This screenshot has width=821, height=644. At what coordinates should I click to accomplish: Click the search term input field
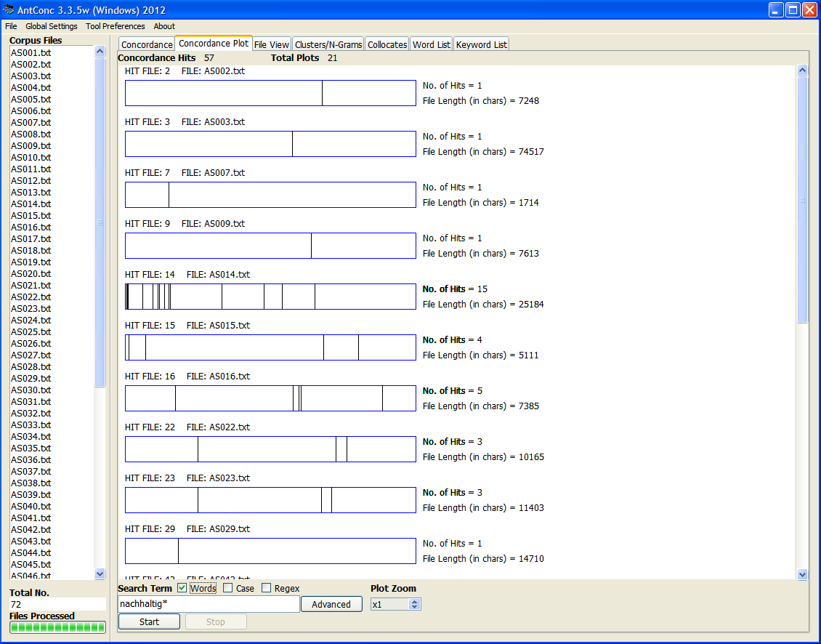coord(208,604)
